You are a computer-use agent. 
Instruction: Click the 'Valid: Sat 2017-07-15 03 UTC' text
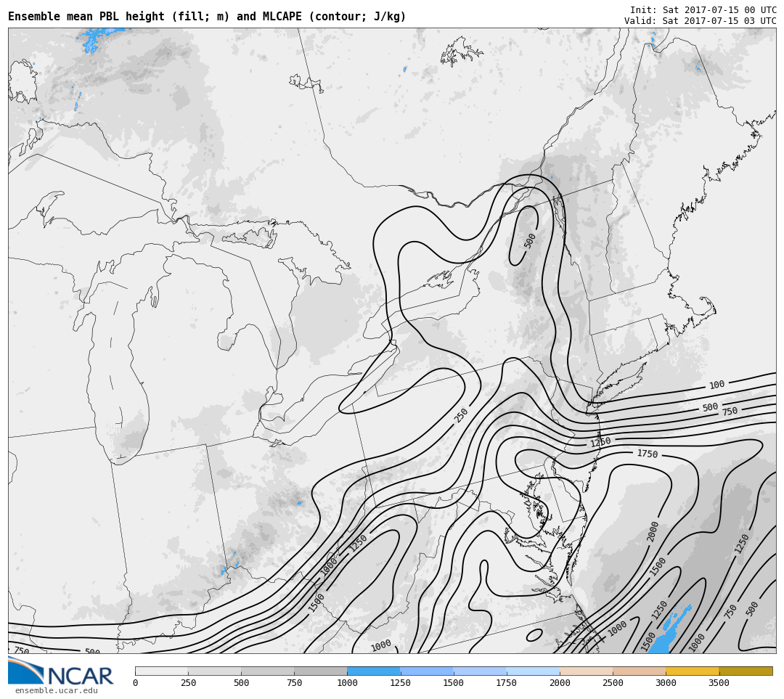coord(700,20)
